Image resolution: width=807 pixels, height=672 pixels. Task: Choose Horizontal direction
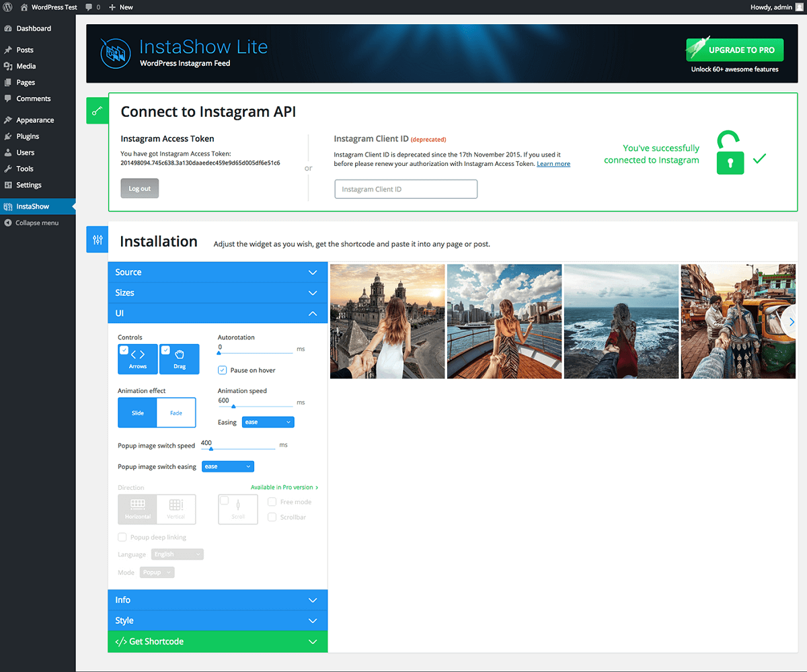pos(137,509)
